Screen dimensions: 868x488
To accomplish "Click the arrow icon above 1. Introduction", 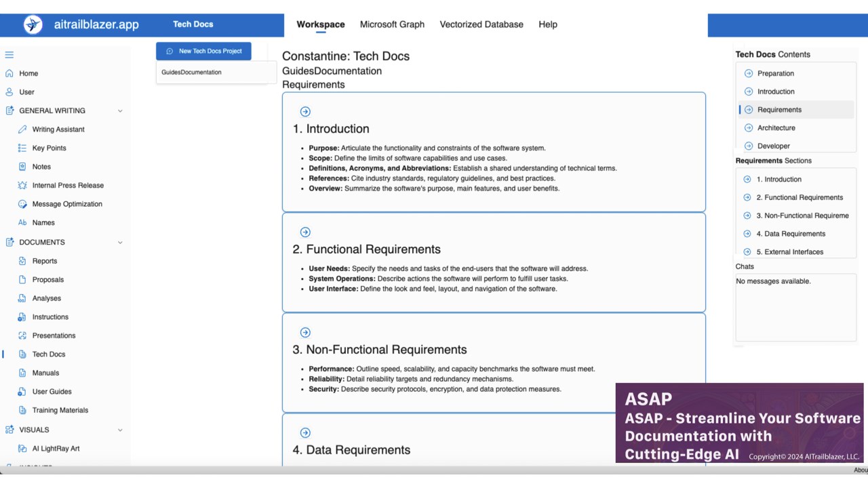I will [305, 112].
